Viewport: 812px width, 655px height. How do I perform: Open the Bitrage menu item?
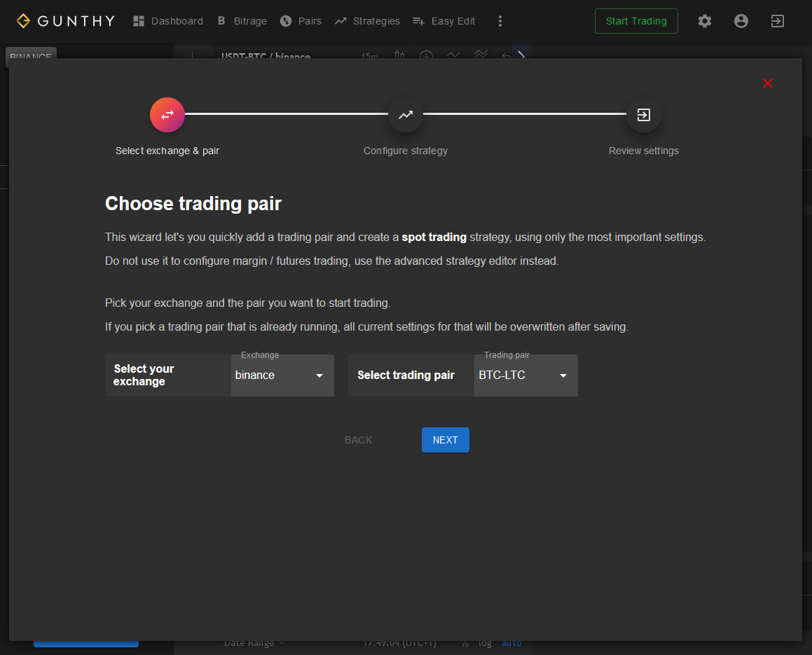[242, 21]
